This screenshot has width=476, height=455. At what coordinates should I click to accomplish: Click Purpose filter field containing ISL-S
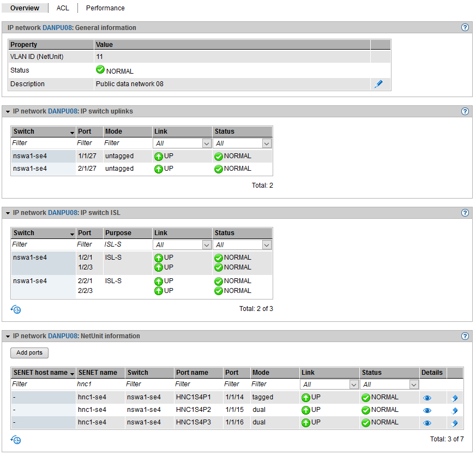pyautogui.click(x=128, y=244)
